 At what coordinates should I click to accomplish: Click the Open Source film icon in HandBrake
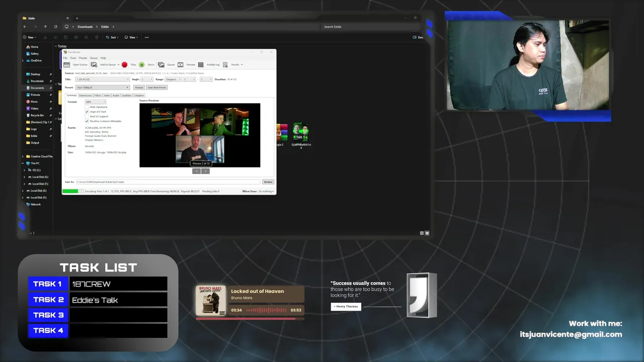pyautogui.click(x=66, y=65)
